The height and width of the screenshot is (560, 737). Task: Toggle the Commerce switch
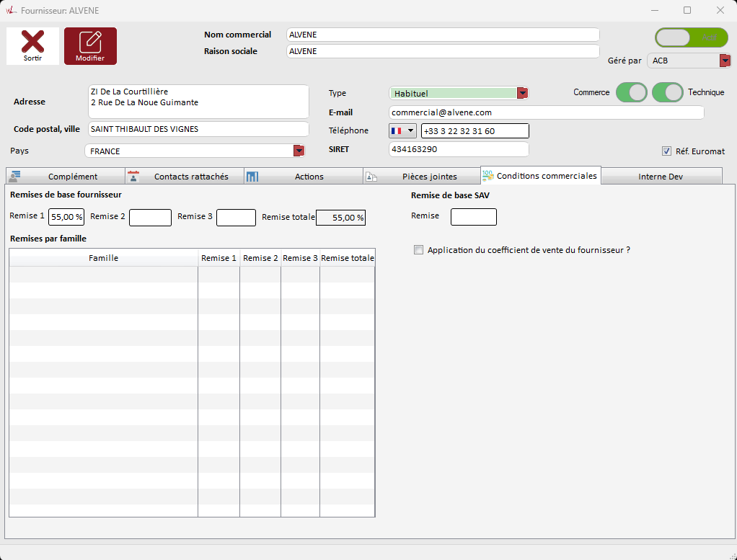631,92
